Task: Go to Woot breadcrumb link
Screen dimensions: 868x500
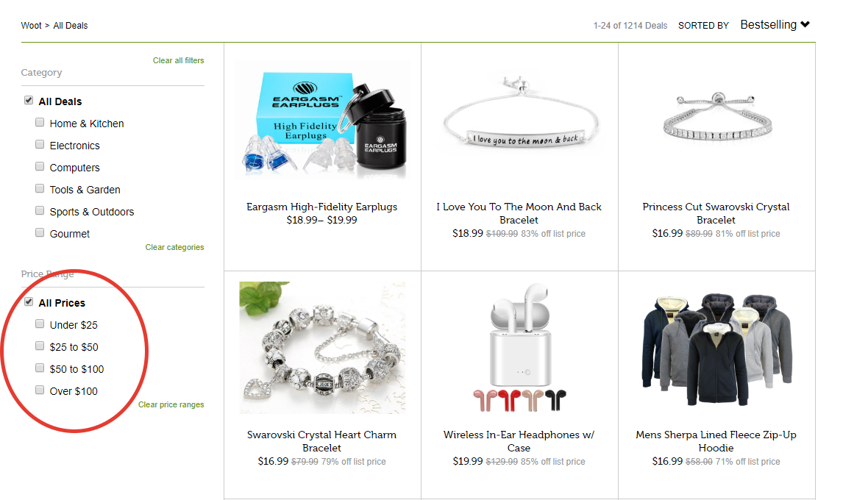Action: click(x=31, y=26)
